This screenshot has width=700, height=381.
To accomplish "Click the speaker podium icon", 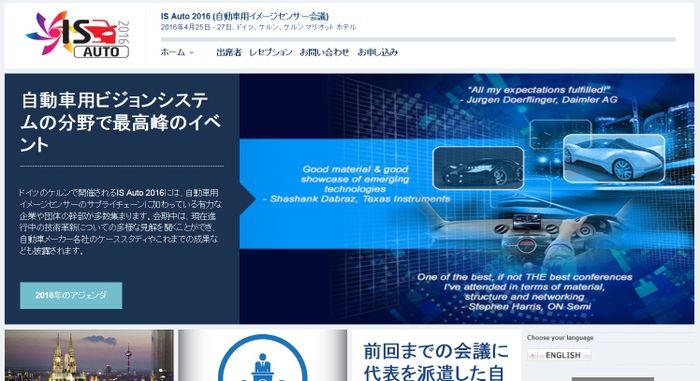I will [x=262, y=357].
